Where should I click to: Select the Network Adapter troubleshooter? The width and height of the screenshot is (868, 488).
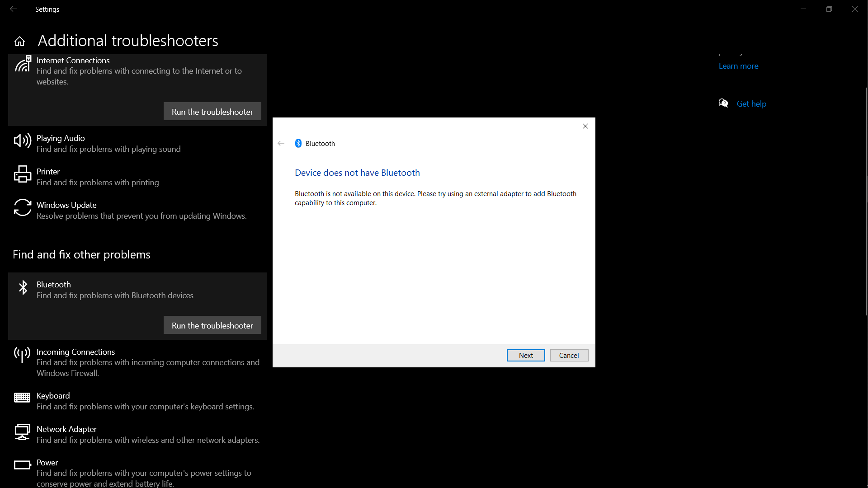pyautogui.click(x=137, y=434)
